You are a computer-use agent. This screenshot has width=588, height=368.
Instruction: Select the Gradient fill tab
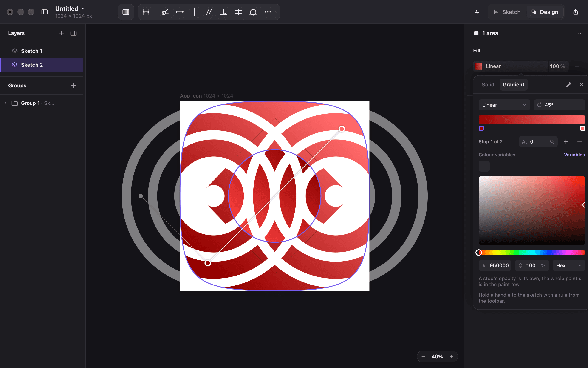tap(513, 84)
